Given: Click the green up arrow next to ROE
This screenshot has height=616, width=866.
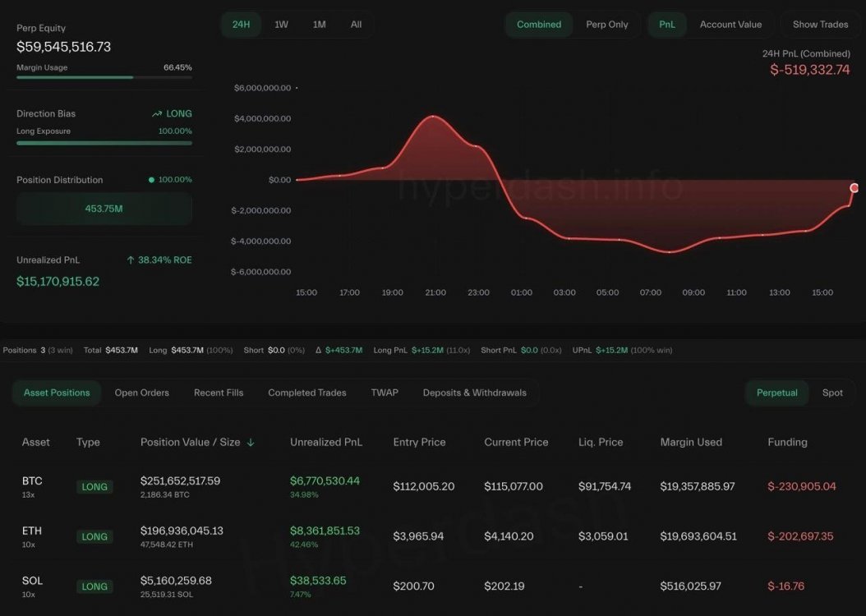Looking at the screenshot, I should pos(131,260).
